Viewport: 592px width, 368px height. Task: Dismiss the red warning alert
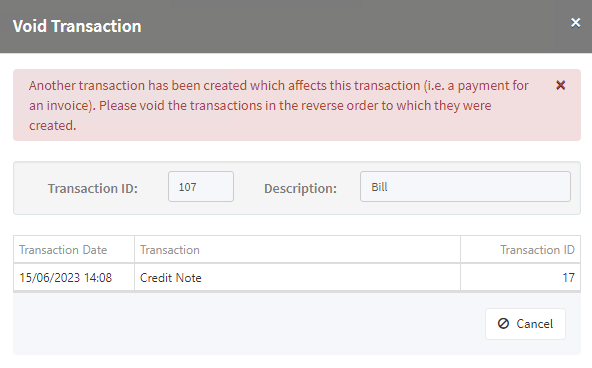[x=561, y=85]
